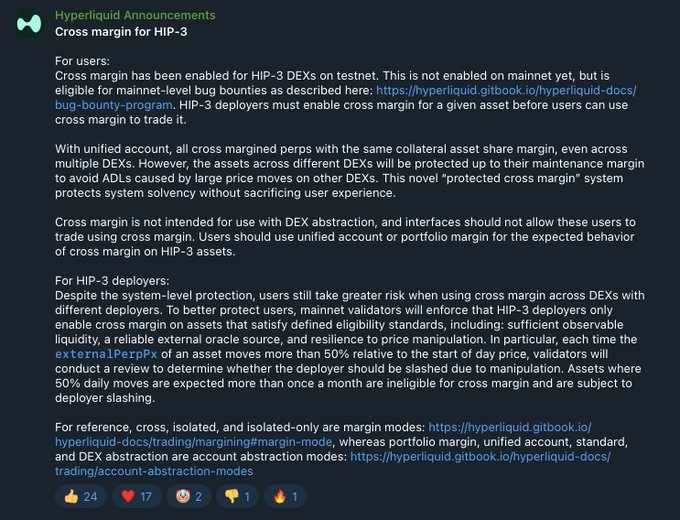
Task: Click the 'For reference, cross, isolated' text
Action: point(200,427)
